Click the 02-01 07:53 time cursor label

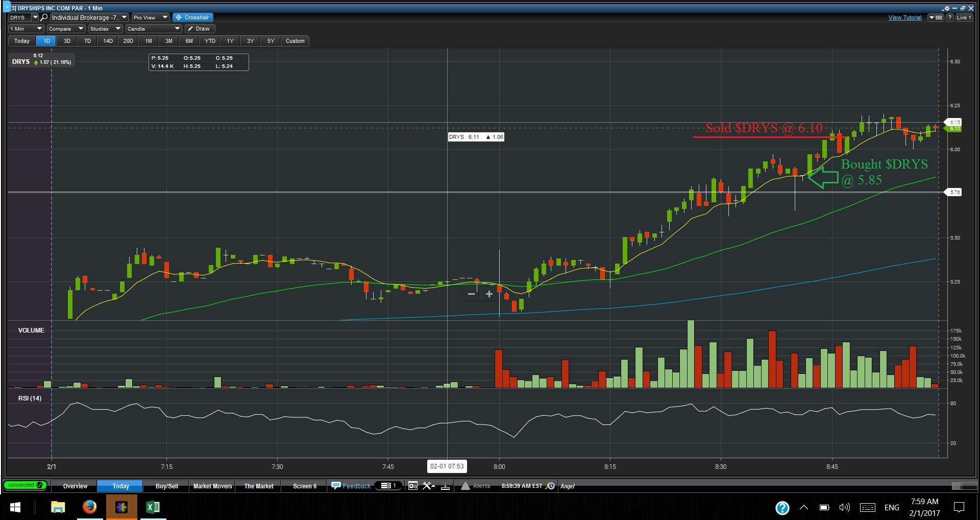pos(447,466)
